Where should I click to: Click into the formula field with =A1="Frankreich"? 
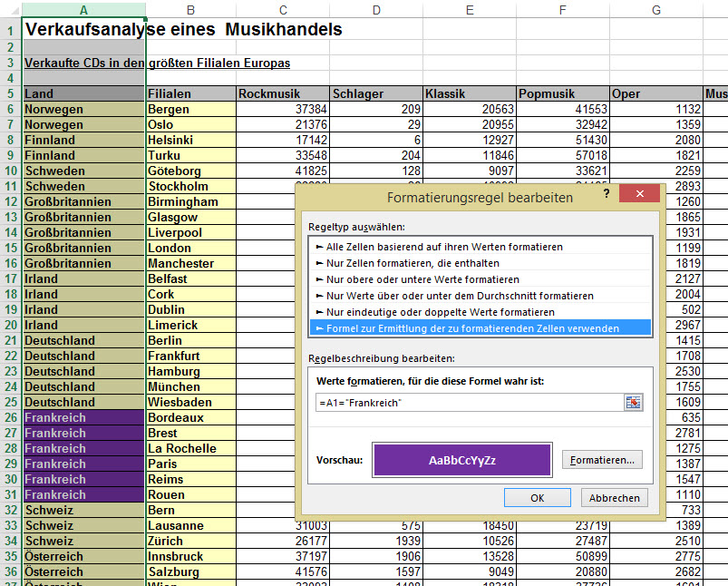coord(467,402)
